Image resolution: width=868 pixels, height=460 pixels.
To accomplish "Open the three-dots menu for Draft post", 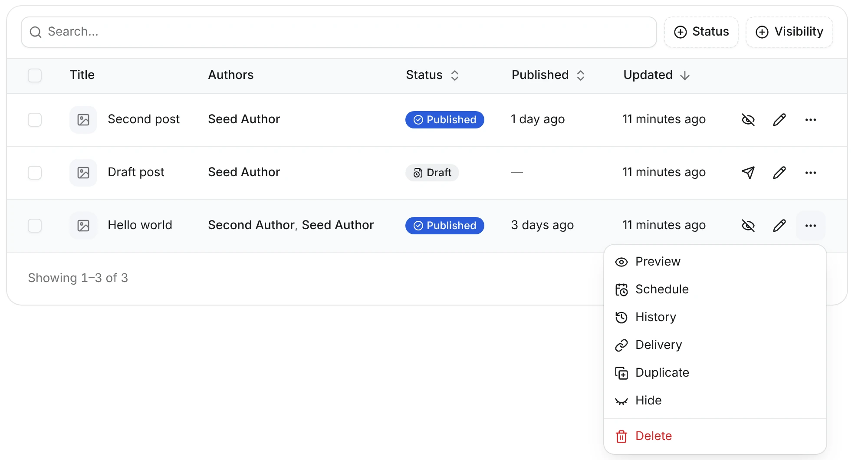I will [x=811, y=173].
